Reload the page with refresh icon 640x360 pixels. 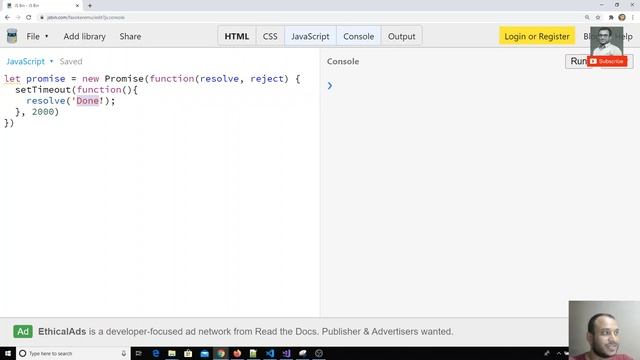29,18
